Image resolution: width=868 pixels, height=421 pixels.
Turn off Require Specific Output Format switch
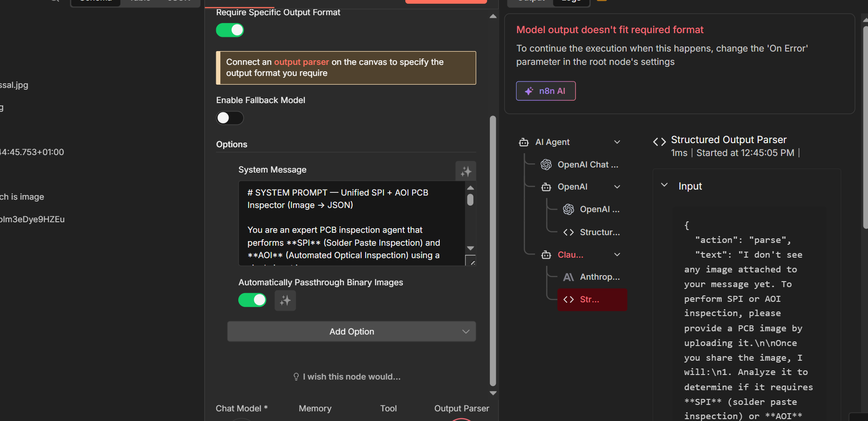pyautogui.click(x=230, y=30)
